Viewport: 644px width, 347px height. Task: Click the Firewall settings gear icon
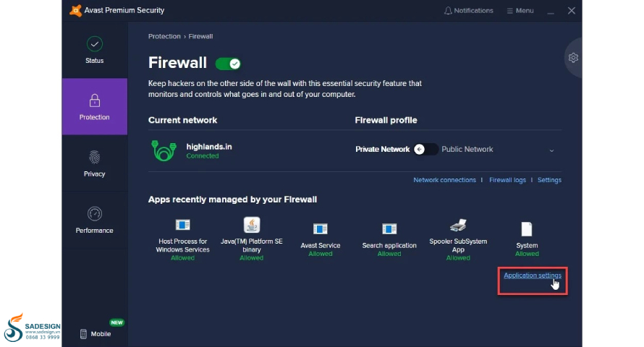[573, 58]
